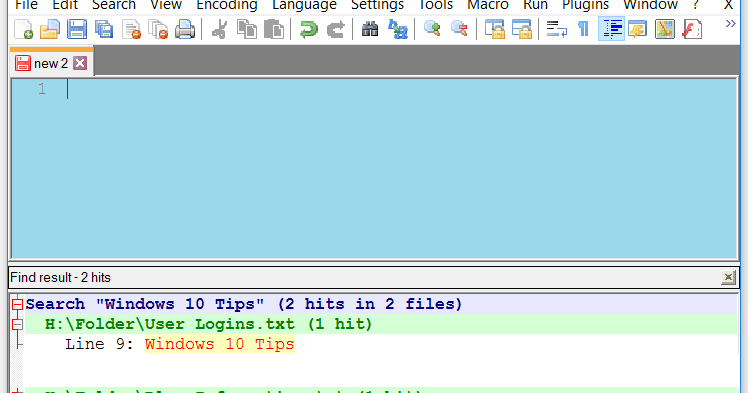This screenshot has height=393, width=748.
Task: Redo action with the gray arrow
Action: [x=336, y=30]
